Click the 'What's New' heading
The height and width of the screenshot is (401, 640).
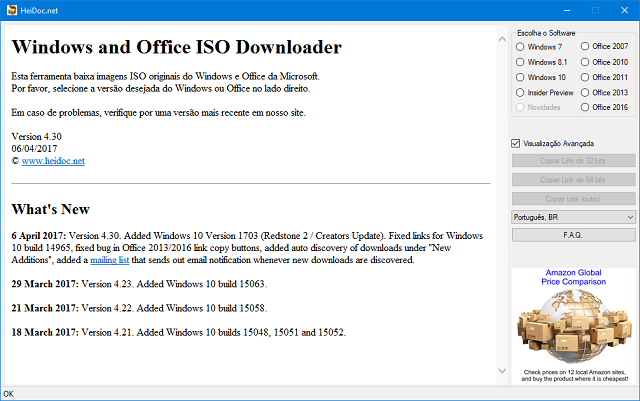(51, 209)
